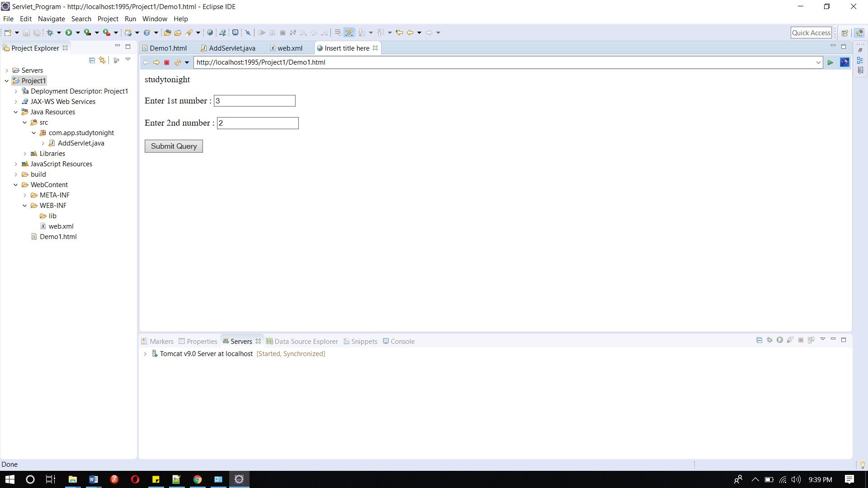The image size is (868, 488).
Task: Click the green Go arrow beside URL
Action: (x=830, y=62)
